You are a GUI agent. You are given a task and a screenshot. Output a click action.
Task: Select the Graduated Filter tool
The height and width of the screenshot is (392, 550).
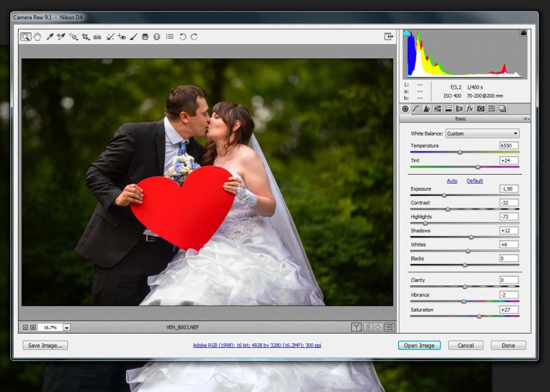click(145, 36)
